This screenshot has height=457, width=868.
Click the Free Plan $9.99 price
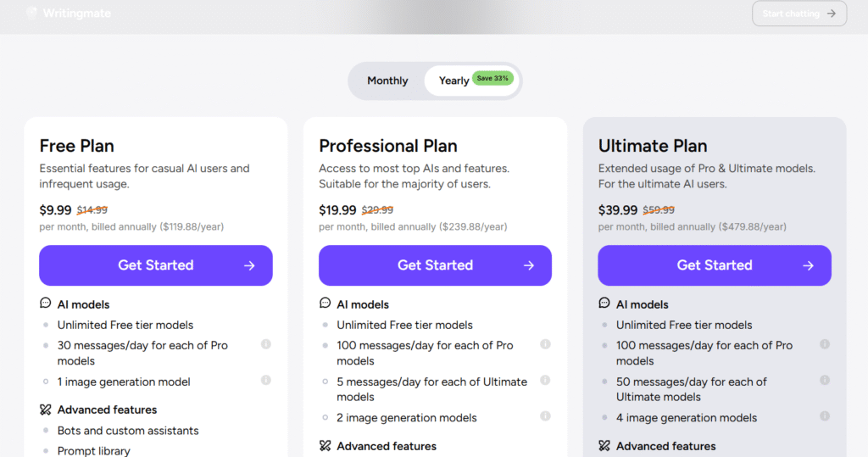55,209
